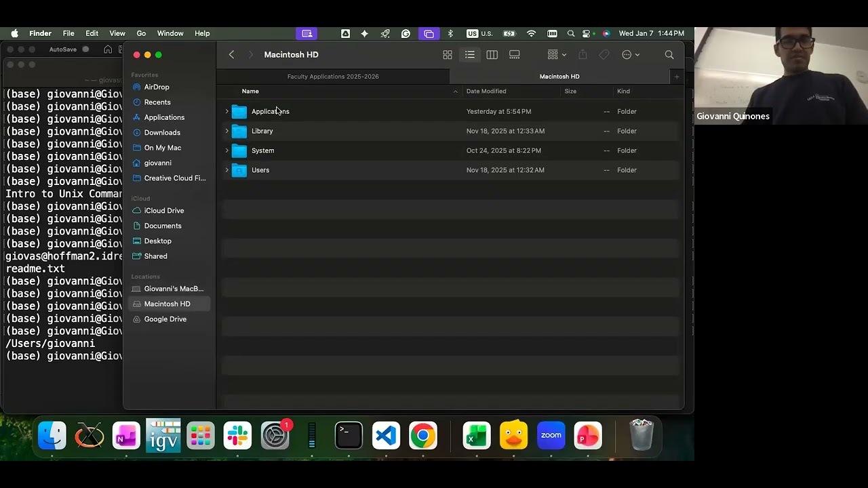Sort by the Size column header
Image resolution: width=868 pixels, height=488 pixels.
pos(571,91)
